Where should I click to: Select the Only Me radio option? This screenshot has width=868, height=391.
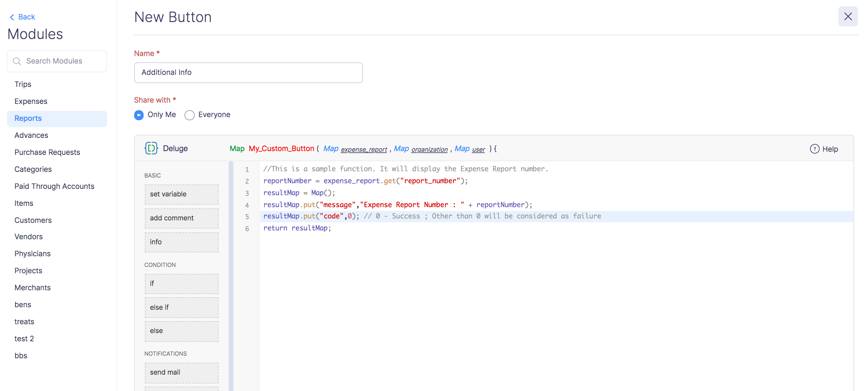pyautogui.click(x=139, y=115)
